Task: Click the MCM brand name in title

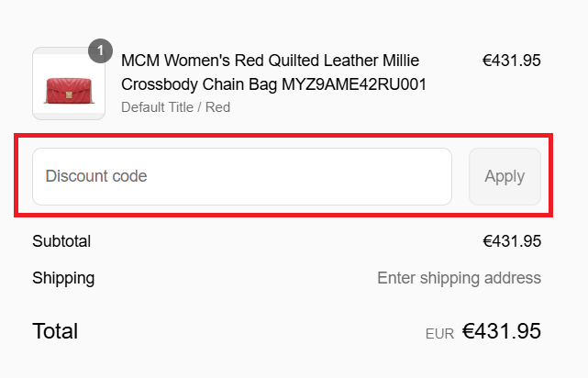Action: point(140,61)
